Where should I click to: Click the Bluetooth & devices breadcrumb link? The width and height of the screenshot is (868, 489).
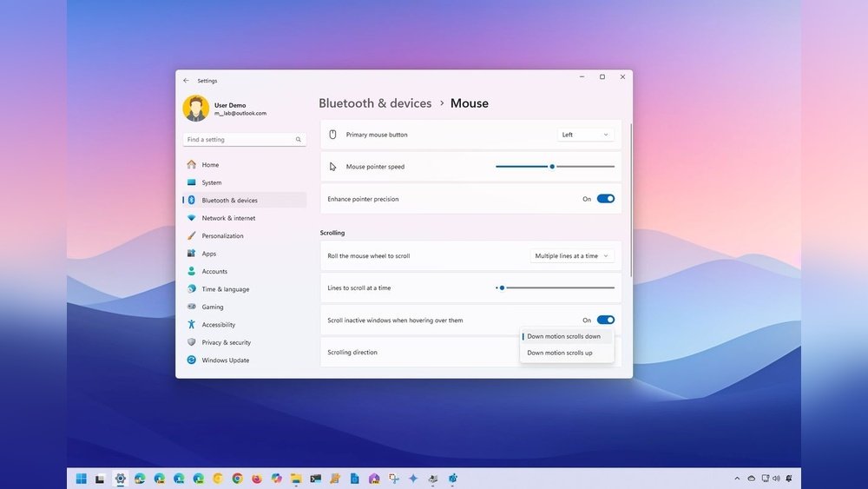click(375, 103)
